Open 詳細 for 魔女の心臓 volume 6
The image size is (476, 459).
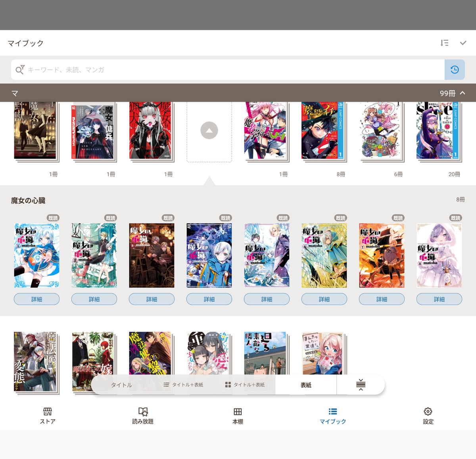(324, 299)
